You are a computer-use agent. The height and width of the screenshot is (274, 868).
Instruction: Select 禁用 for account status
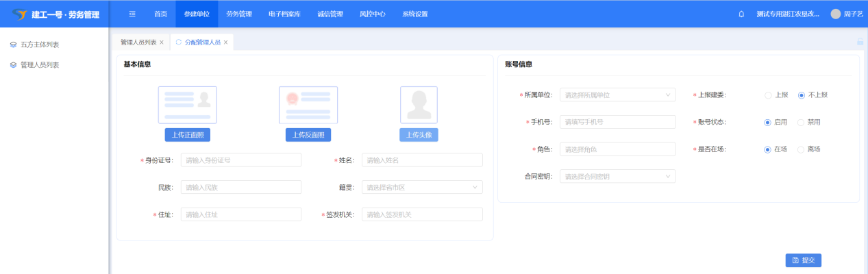click(x=801, y=122)
